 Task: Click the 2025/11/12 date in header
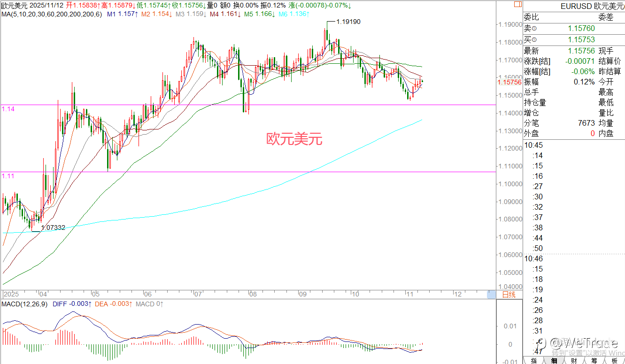[x=46, y=5]
